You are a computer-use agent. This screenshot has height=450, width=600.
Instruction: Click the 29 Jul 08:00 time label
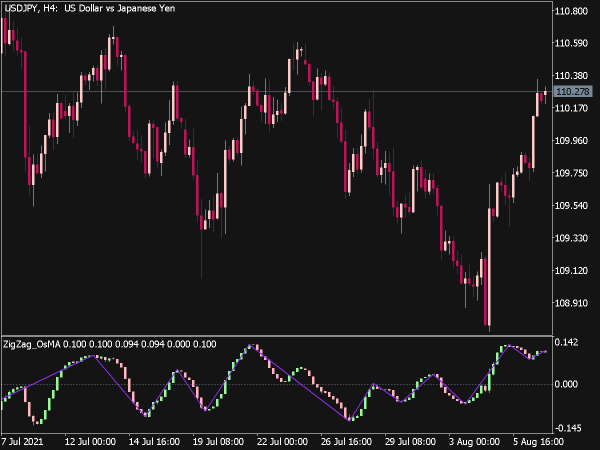[x=410, y=442]
